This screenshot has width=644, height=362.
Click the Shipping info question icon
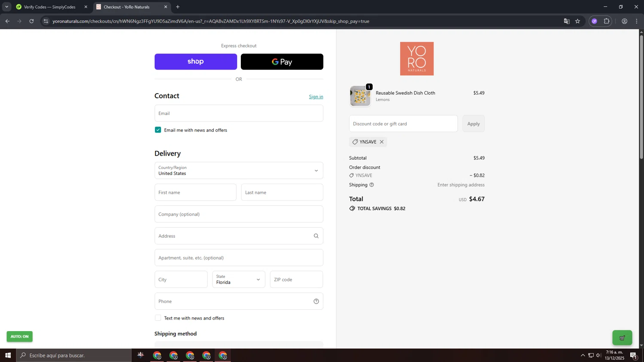click(x=372, y=185)
